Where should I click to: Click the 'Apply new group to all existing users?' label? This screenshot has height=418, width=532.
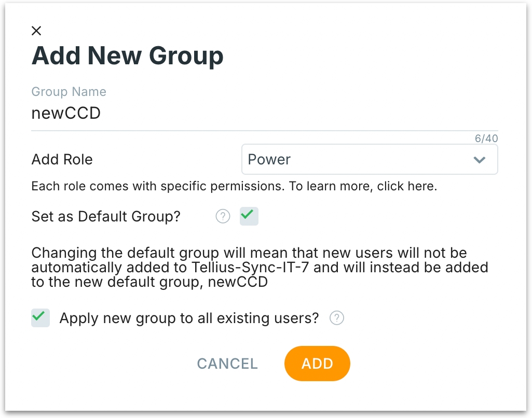tap(189, 318)
